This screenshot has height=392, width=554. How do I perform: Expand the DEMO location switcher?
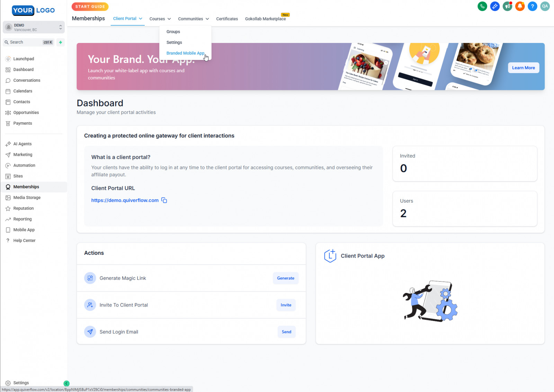pyautogui.click(x=34, y=27)
